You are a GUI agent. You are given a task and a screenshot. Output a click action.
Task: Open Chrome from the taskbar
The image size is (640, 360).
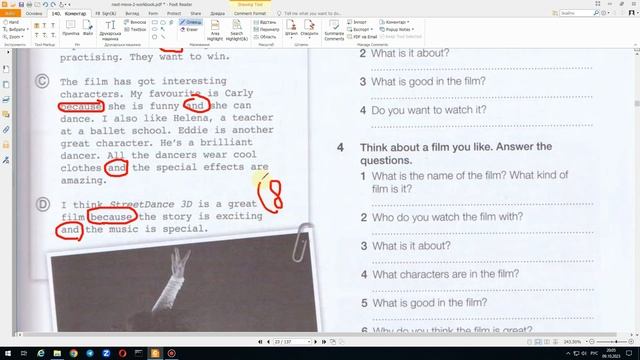[x=73, y=353]
